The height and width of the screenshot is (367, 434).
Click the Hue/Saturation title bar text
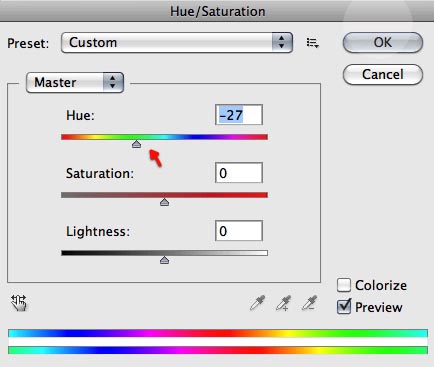218,11
